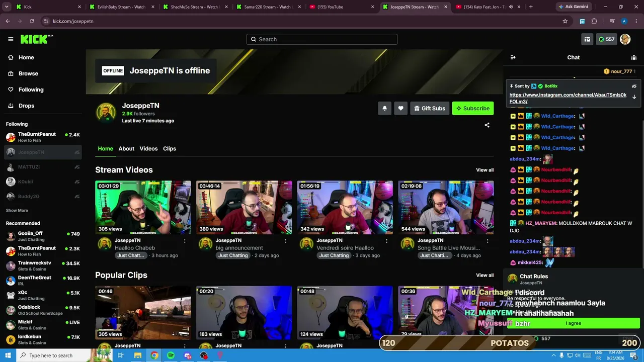
Task: View all Stream Videos
Action: click(x=485, y=170)
